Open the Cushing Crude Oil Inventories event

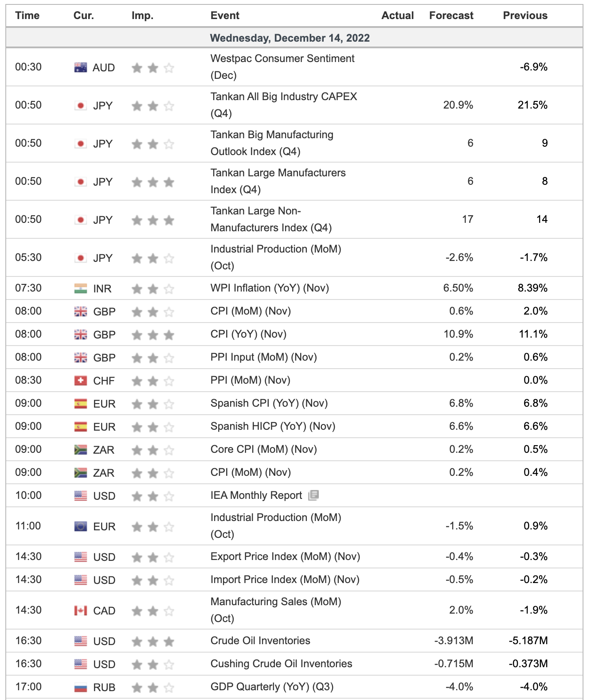coord(281,664)
